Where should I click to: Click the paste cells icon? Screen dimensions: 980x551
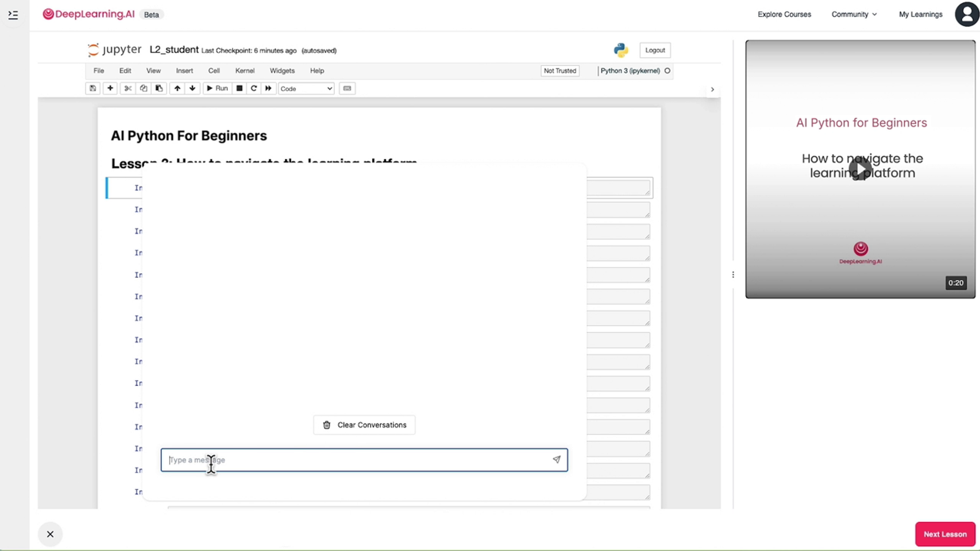click(159, 88)
